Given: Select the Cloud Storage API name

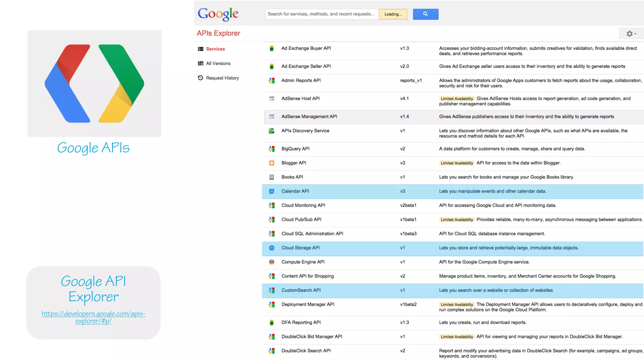Looking at the screenshot, I should click(x=300, y=248).
